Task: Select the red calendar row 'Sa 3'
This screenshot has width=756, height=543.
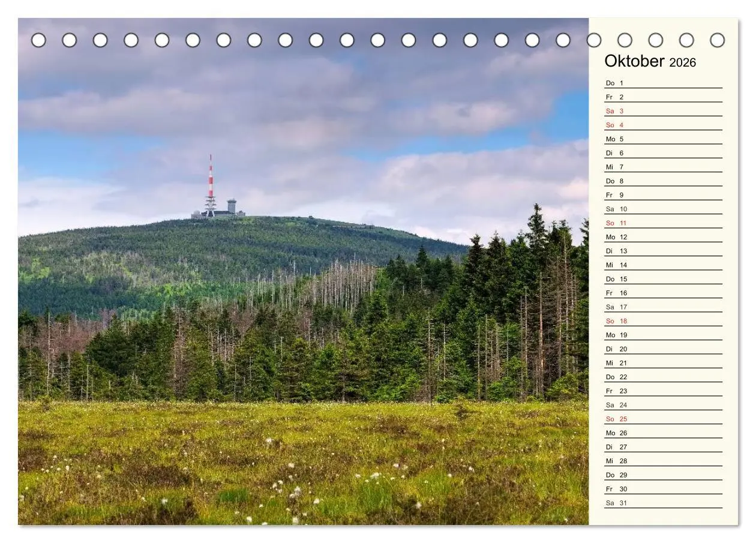Action: (663, 111)
